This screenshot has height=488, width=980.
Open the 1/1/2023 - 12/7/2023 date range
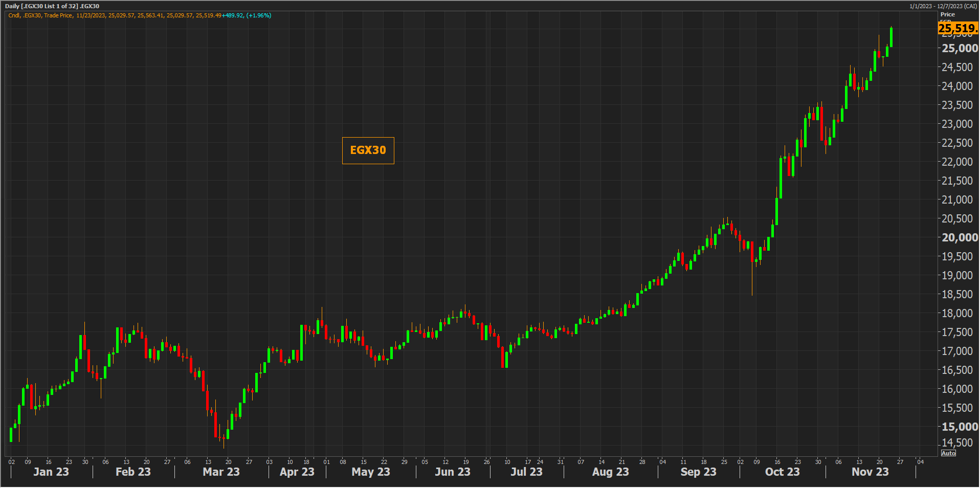(x=943, y=6)
